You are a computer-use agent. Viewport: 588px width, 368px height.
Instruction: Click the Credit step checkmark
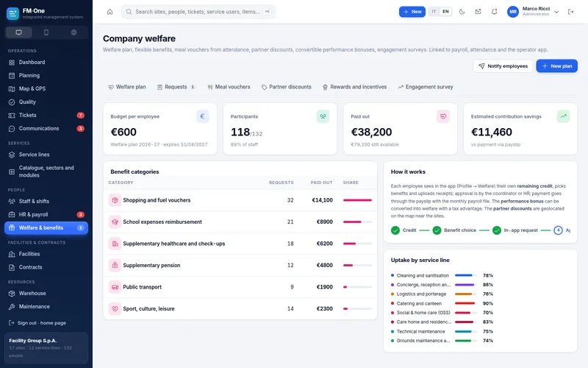pyautogui.click(x=395, y=230)
